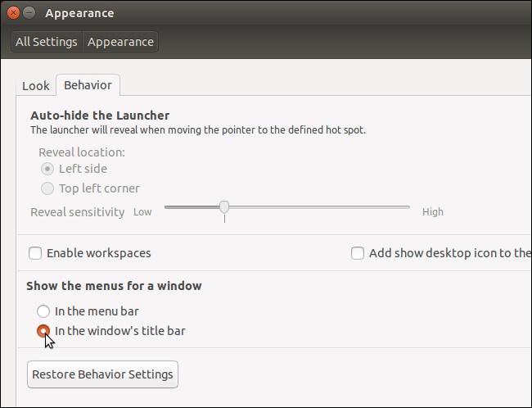Enable workspaces checkbox

[x=35, y=254]
